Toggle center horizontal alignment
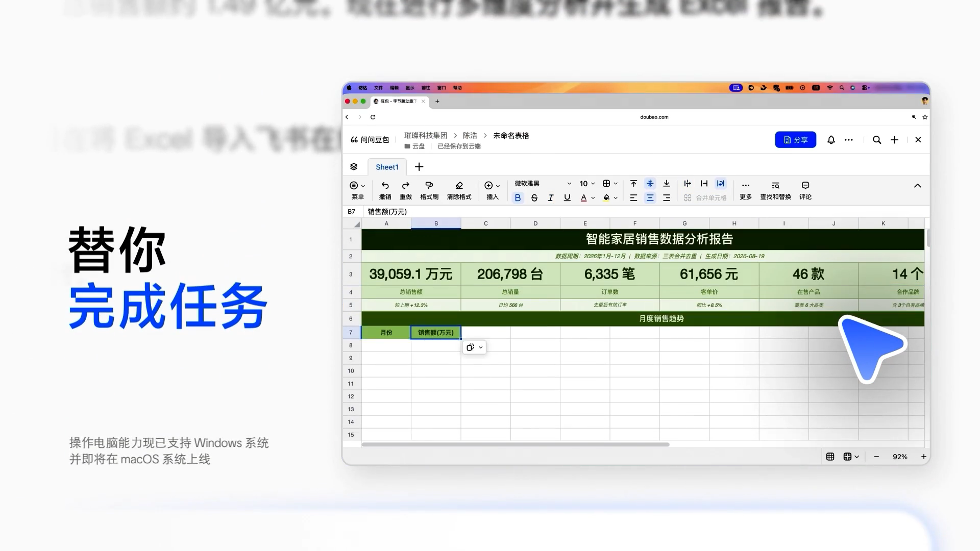The image size is (980, 551). coord(650,198)
